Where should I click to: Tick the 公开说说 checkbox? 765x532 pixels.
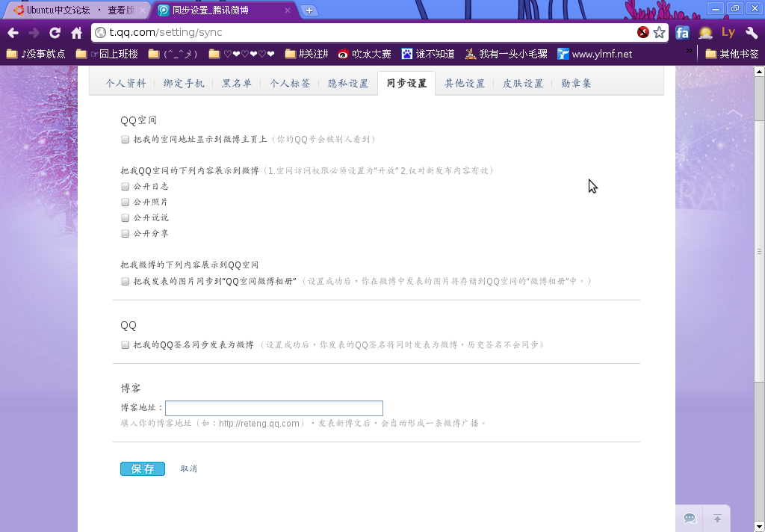pyautogui.click(x=125, y=217)
